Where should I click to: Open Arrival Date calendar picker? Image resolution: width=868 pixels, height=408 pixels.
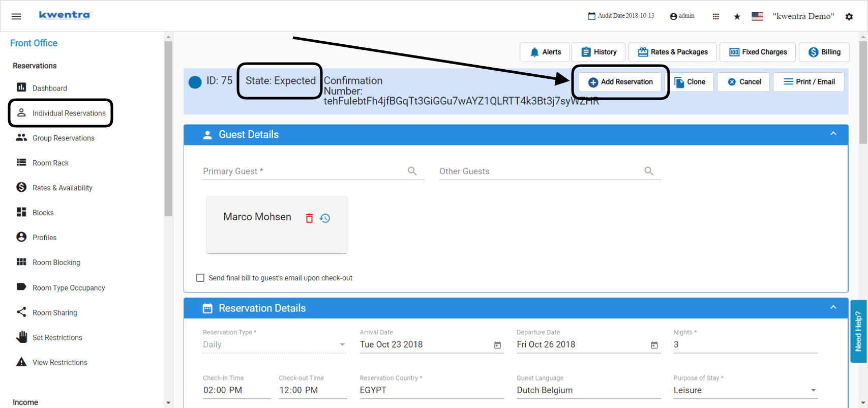[x=497, y=345]
